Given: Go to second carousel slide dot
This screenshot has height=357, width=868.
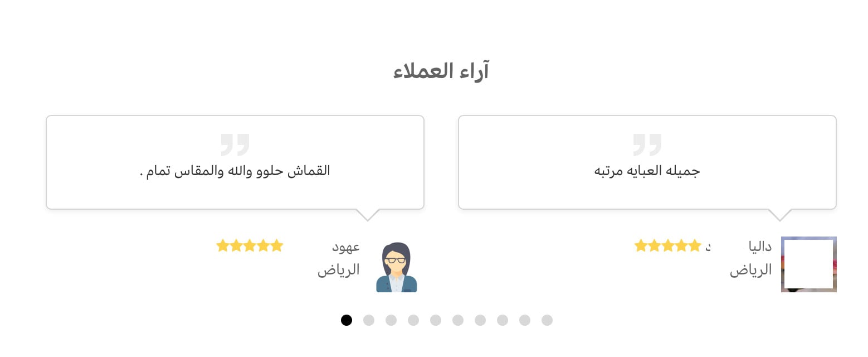Looking at the screenshot, I should click(x=369, y=320).
